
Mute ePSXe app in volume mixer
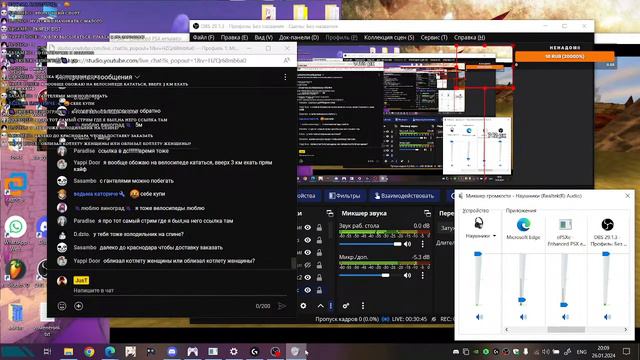click(x=565, y=317)
